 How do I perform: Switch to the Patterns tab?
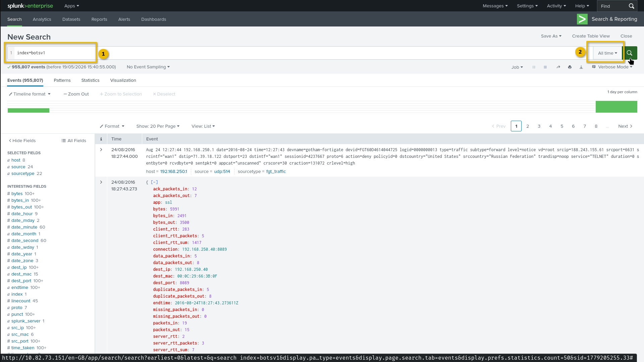click(62, 80)
